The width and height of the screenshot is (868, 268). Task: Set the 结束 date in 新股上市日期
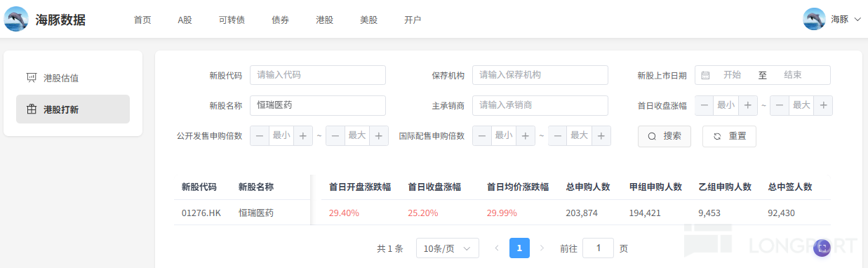(x=793, y=75)
